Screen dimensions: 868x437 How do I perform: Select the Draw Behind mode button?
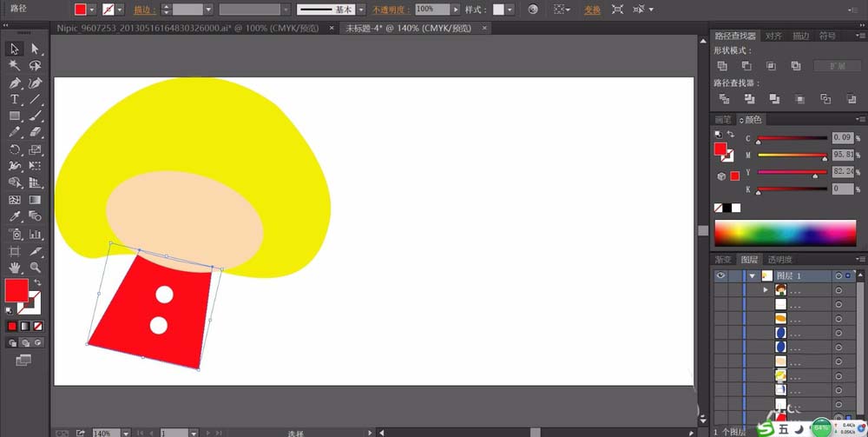point(25,343)
